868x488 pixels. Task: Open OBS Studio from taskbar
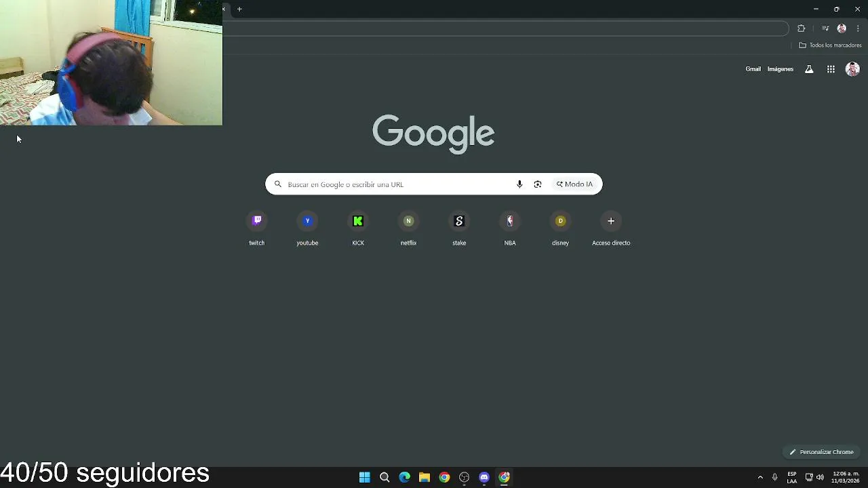[x=464, y=477]
